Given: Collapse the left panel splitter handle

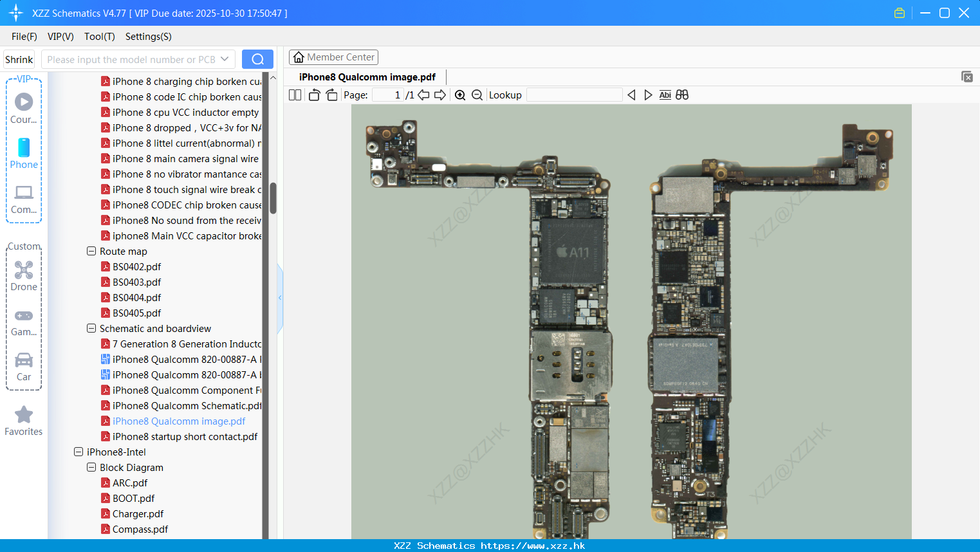Looking at the screenshot, I should tap(280, 298).
